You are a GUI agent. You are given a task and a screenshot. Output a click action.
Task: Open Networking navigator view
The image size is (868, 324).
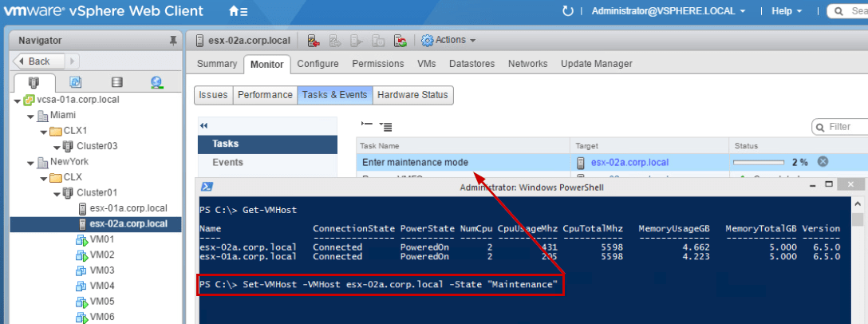point(156,82)
